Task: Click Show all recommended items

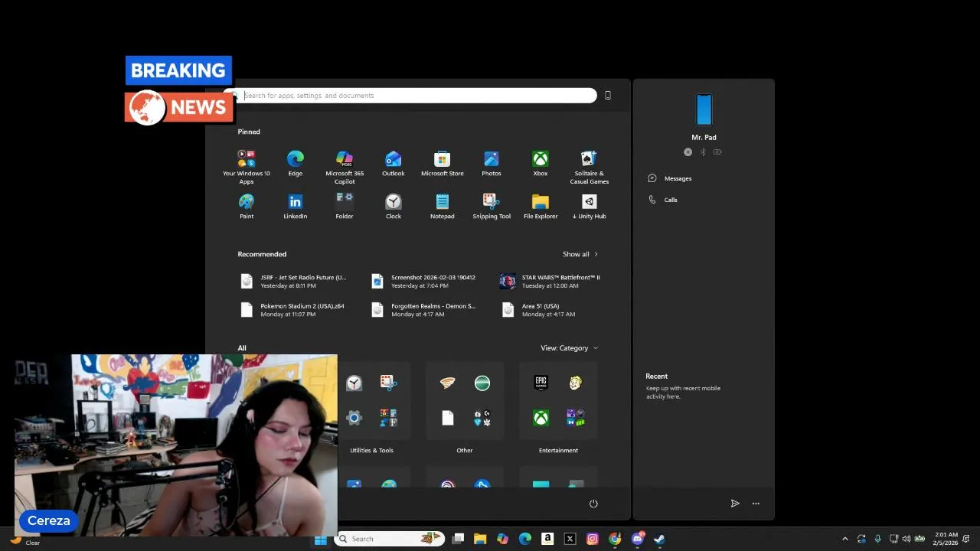Action: [x=580, y=254]
